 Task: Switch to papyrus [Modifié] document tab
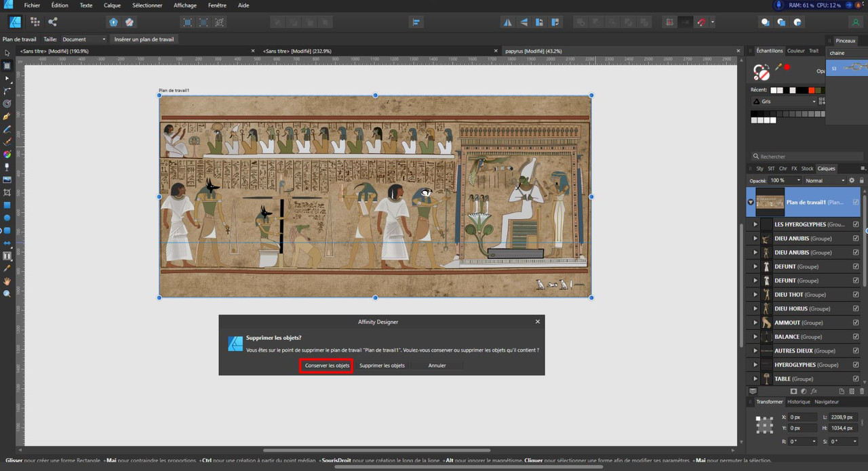tap(533, 51)
